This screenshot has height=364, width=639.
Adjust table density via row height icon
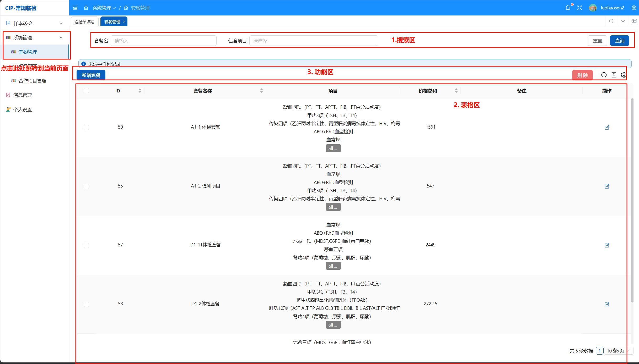(614, 75)
